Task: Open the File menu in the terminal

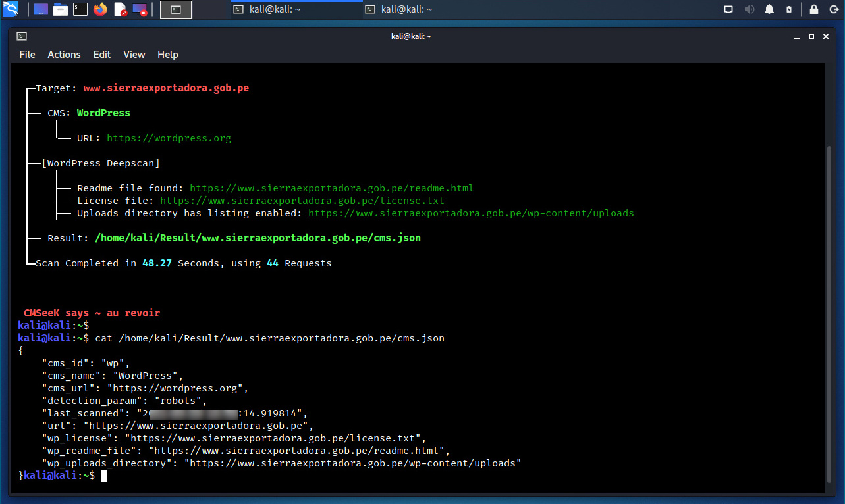Action: [27, 55]
